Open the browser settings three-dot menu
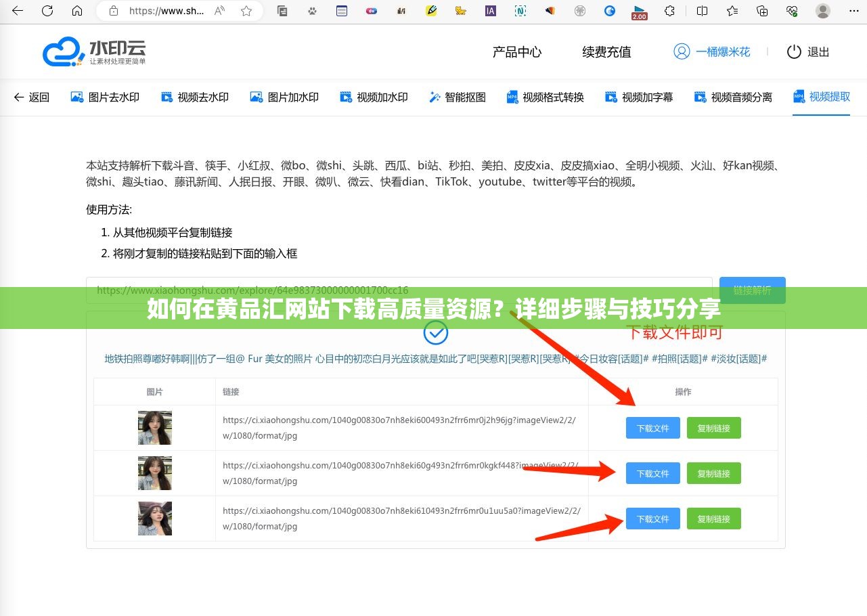The image size is (867, 616). pos(853,11)
